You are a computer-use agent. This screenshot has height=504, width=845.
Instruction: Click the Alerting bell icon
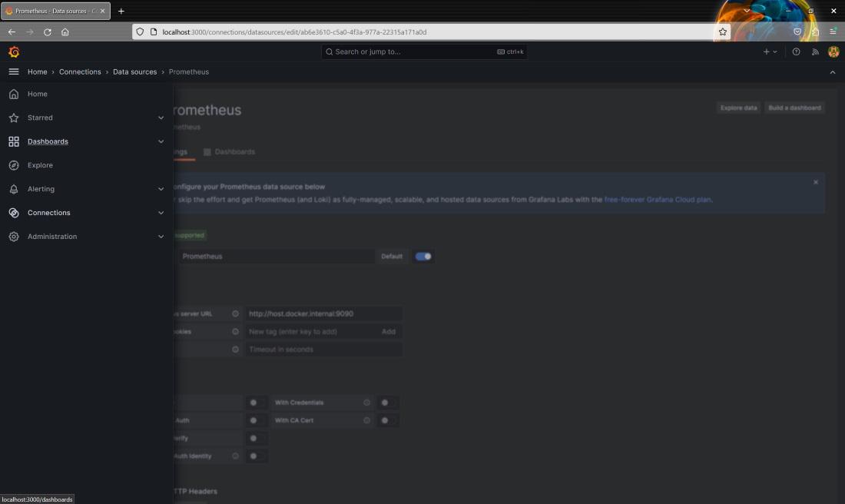coord(14,189)
